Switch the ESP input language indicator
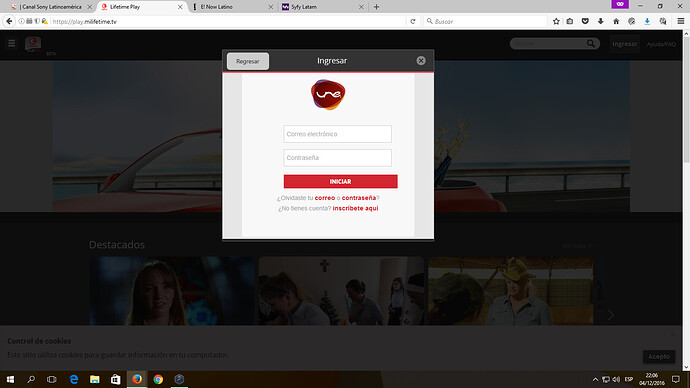This screenshot has height=388, width=690. point(629,379)
